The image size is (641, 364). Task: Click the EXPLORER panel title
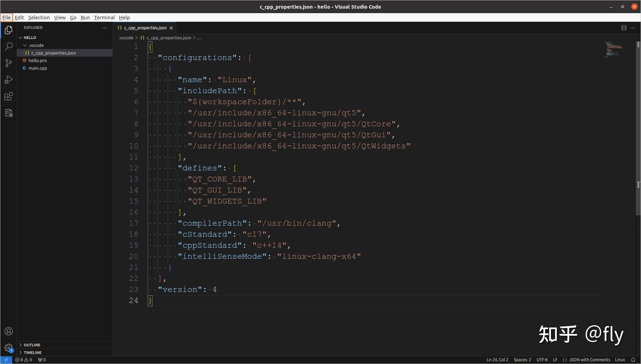[x=33, y=28]
